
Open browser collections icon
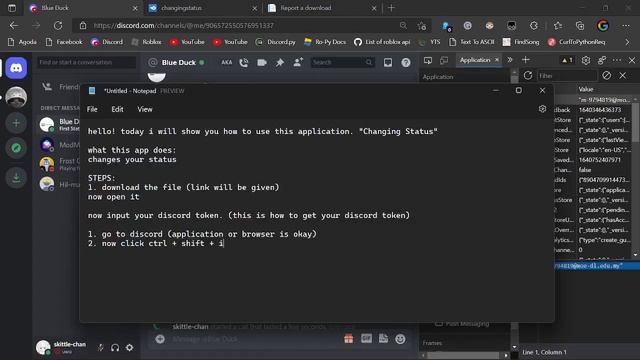(580, 26)
